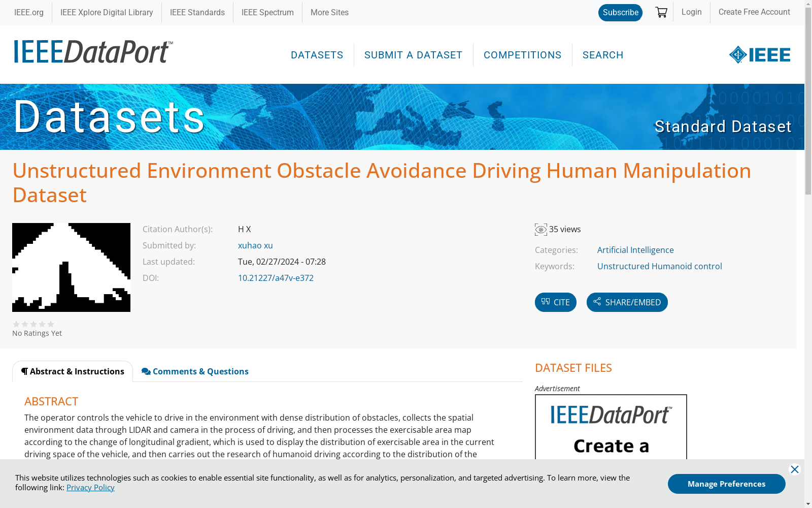Rate the dataset with five stars
This screenshot has width=812, height=508.
click(x=51, y=324)
